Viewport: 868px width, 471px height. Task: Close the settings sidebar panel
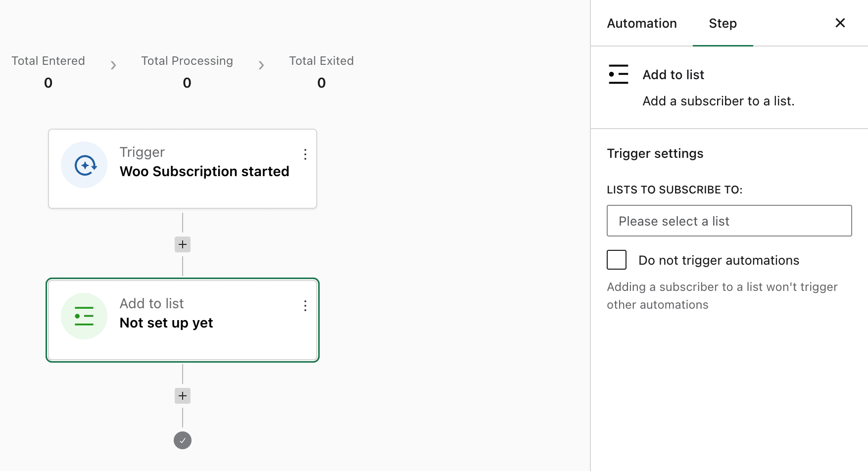[840, 23]
